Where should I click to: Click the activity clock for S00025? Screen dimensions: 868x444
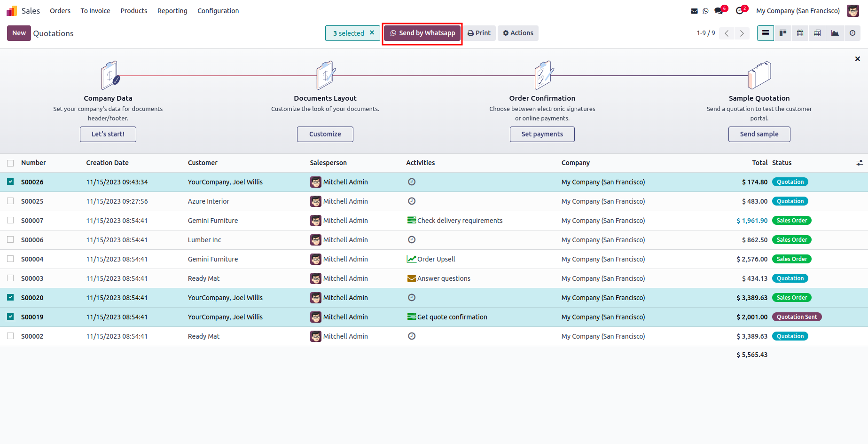point(412,201)
